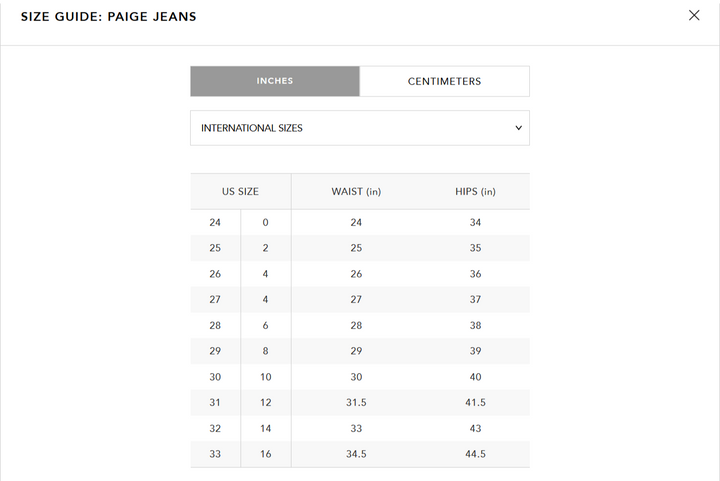This screenshot has width=720, height=481.
Task: Select the US size 8 cell
Action: pos(265,351)
